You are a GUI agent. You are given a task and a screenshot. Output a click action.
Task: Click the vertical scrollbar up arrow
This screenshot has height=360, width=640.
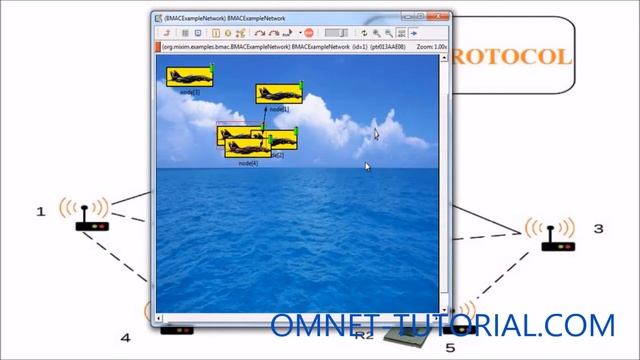444,58
